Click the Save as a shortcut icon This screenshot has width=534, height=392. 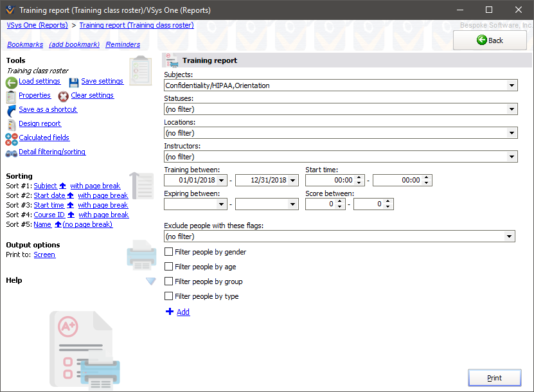pos(10,109)
